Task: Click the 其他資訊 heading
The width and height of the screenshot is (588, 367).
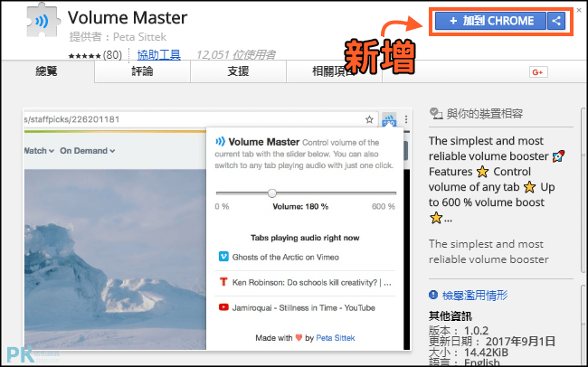Action: pos(450,316)
